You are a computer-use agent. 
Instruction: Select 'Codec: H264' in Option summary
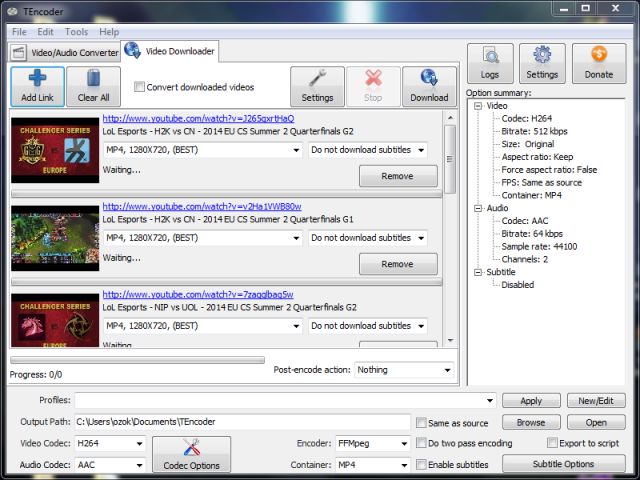(x=527, y=118)
